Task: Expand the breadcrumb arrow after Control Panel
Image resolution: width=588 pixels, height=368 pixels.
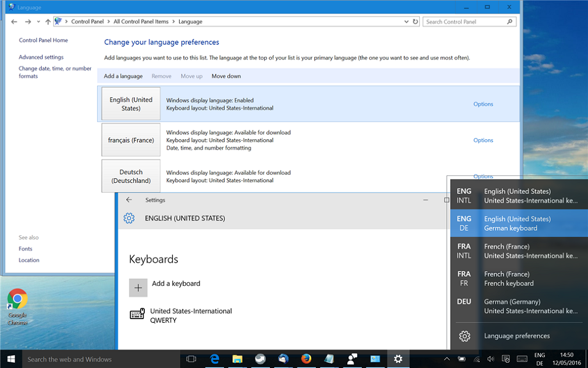Action: [108, 21]
